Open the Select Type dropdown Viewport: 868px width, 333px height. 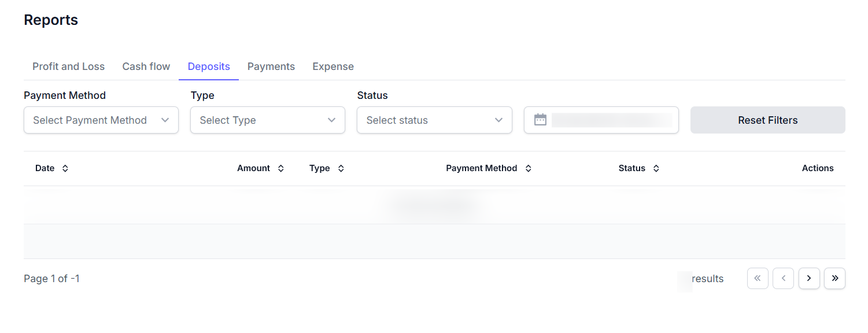pyautogui.click(x=268, y=120)
